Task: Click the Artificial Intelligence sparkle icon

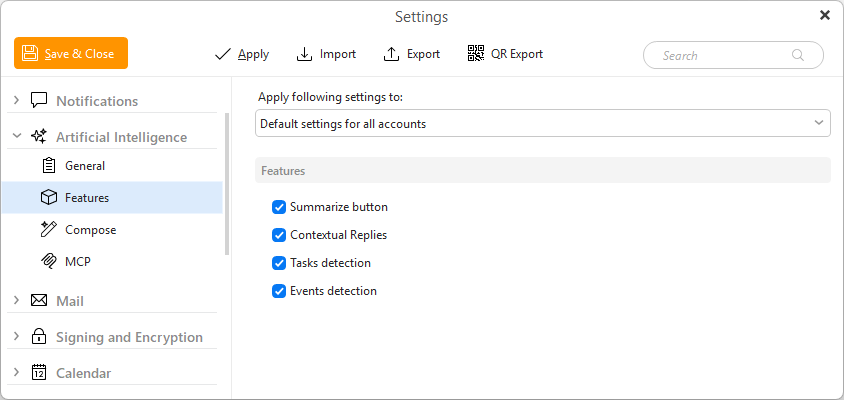Action: coord(39,137)
